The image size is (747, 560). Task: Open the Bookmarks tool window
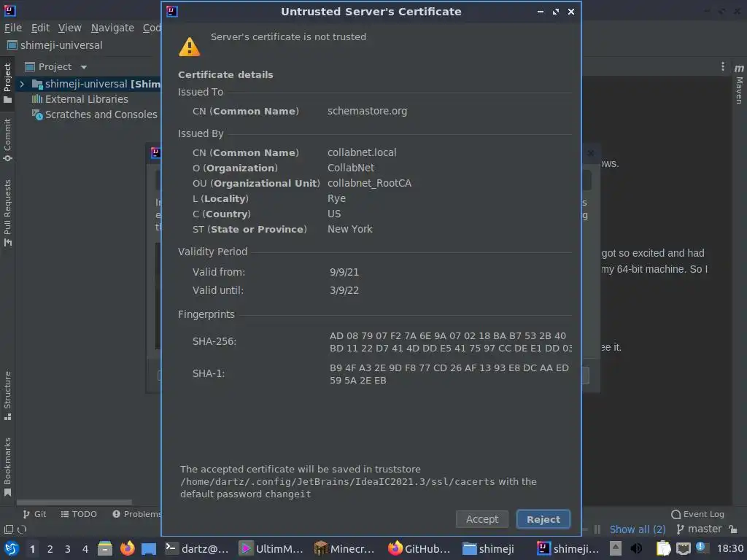tap(7, 467)
